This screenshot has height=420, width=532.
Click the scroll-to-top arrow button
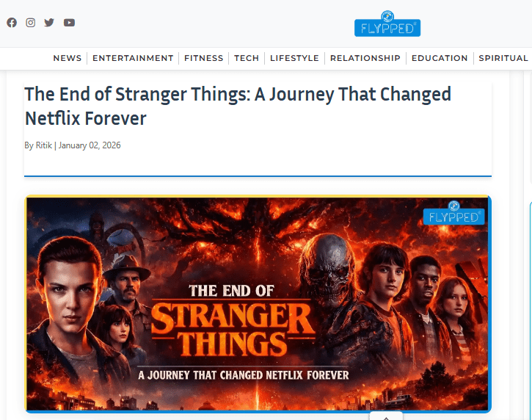386,417
